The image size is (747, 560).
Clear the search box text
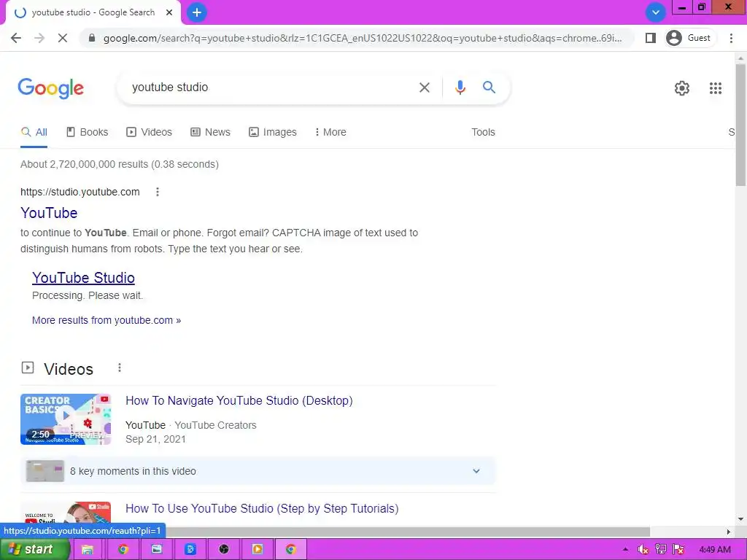click(424, 87)
